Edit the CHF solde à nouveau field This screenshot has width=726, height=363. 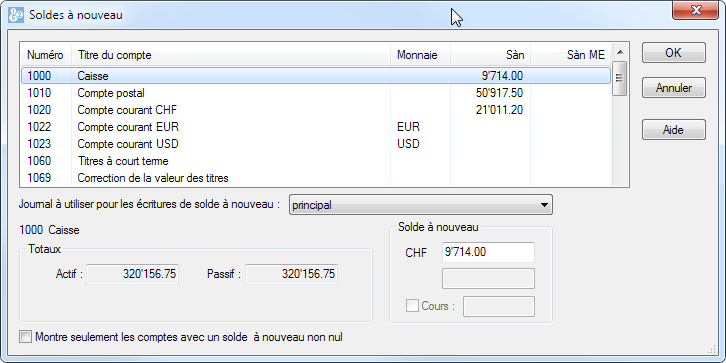(488, 252)
